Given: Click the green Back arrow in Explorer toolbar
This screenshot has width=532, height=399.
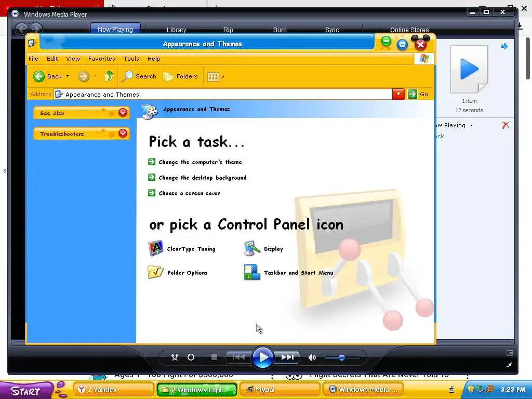Looking at the screenshot, I should [39, 76].
